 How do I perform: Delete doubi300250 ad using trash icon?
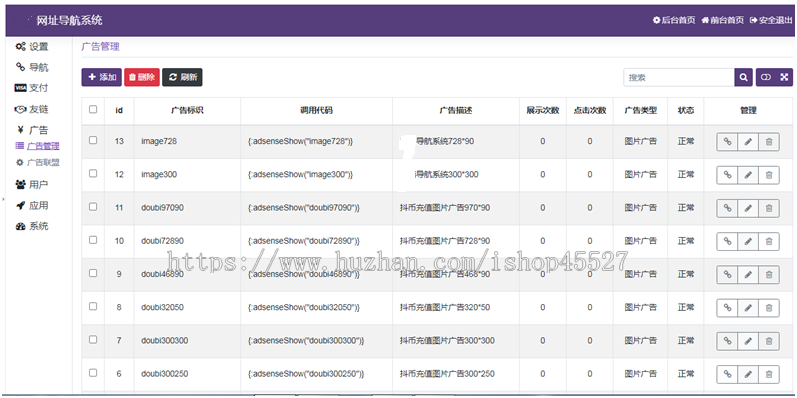click(769, 374)
